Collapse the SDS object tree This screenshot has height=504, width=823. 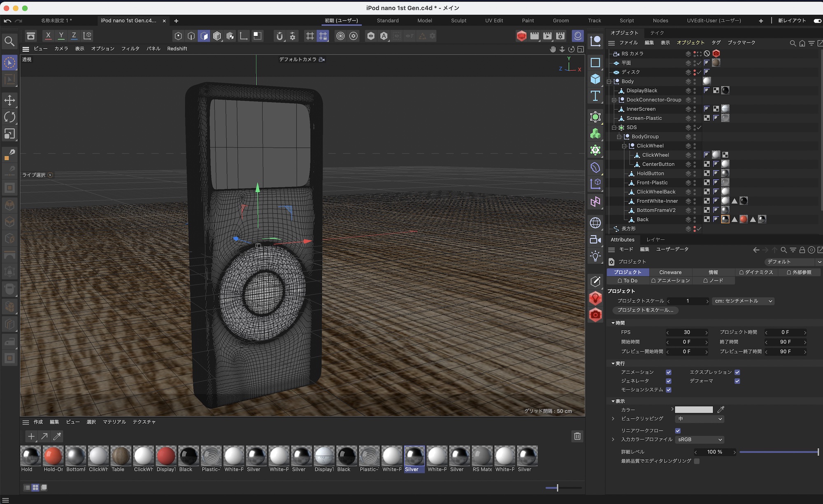point(614,127)
